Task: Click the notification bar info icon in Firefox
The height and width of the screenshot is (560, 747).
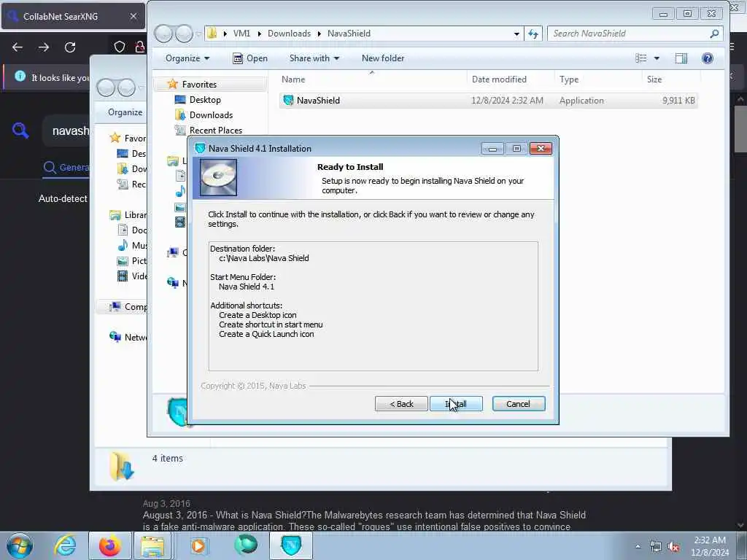Action: (20, 76)
